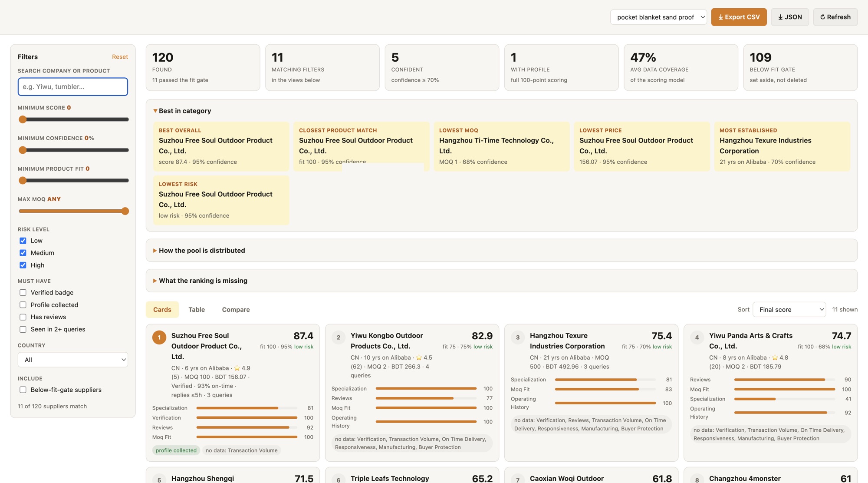The width and height of the screenshot is (868, 483).
Task: Check the Has reviews checkbox
Action: pyautogui.click(x=23, y=317)
